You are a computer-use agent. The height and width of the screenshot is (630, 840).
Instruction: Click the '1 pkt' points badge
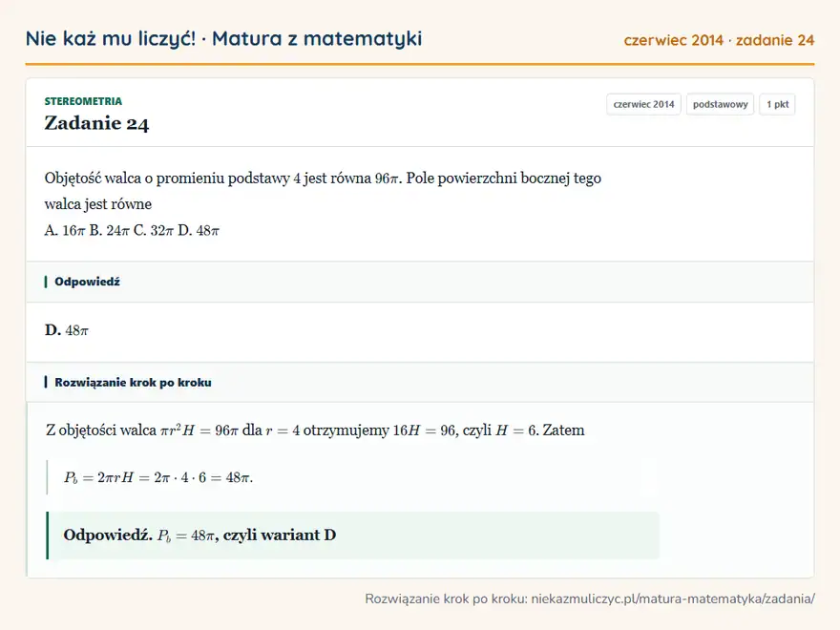(x=777, y=104)
